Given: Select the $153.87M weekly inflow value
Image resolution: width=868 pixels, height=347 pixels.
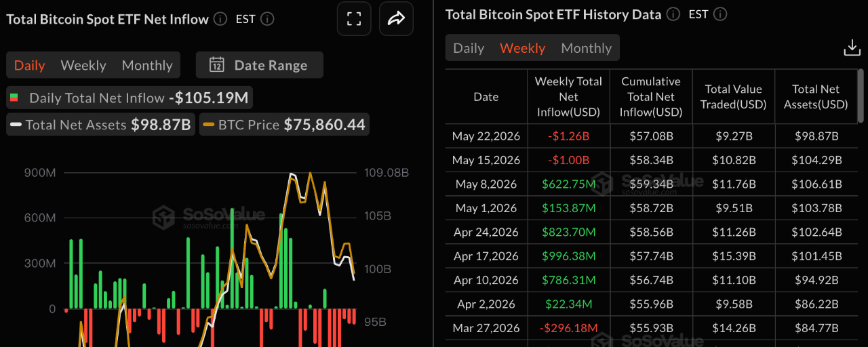Looking at the screenshot, I should tap(568, 208).
